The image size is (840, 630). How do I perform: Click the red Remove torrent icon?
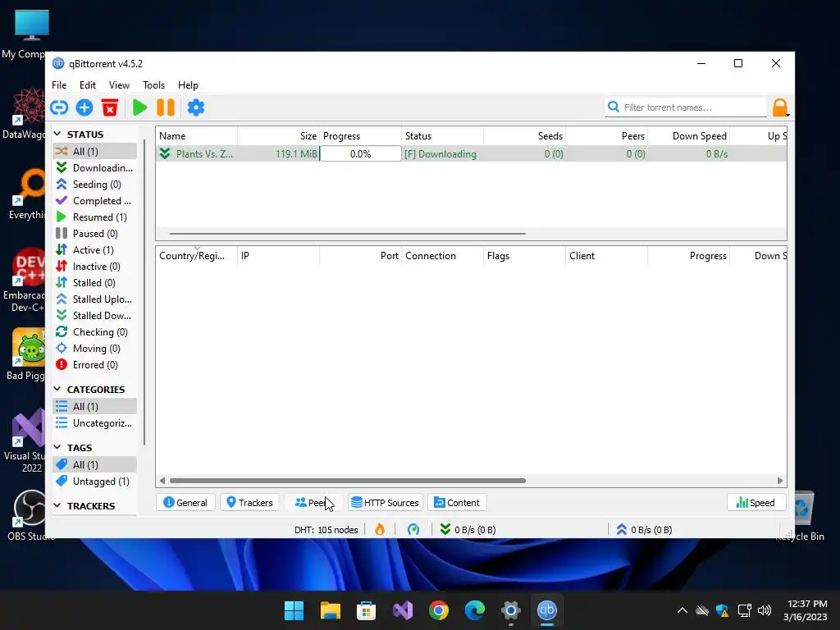tap(110, 107)
